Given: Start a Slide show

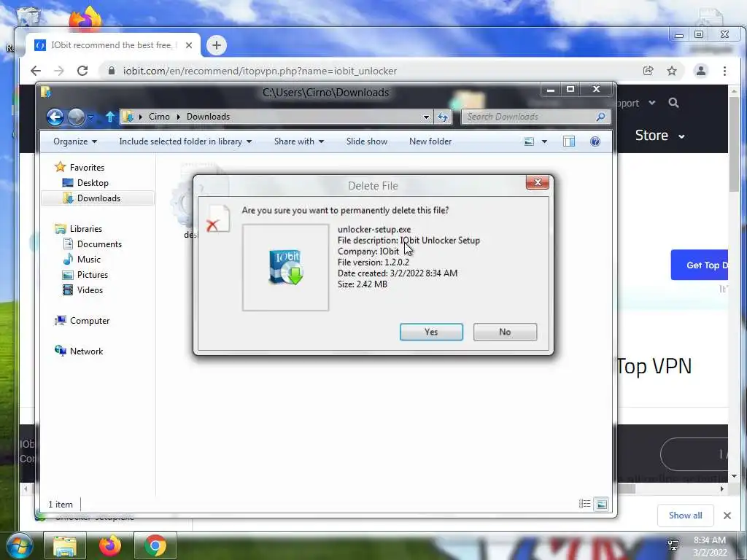Looking at the screenshot, I should [x=367, y=141].
